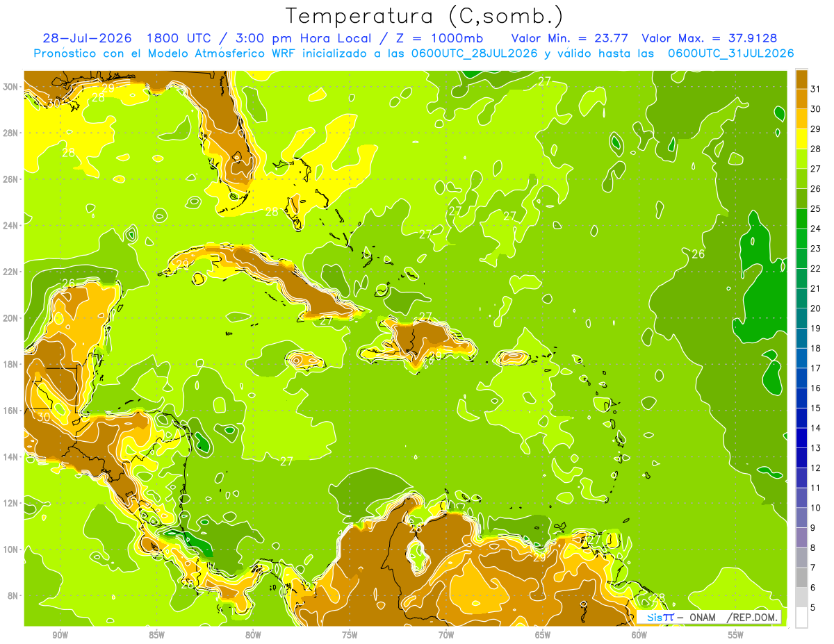
Task: Click the "30N" latitude label
Action: 12,86
